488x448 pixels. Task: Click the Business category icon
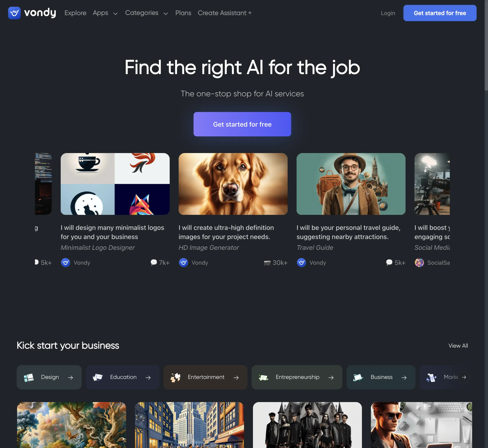click(x=358, y=377)
